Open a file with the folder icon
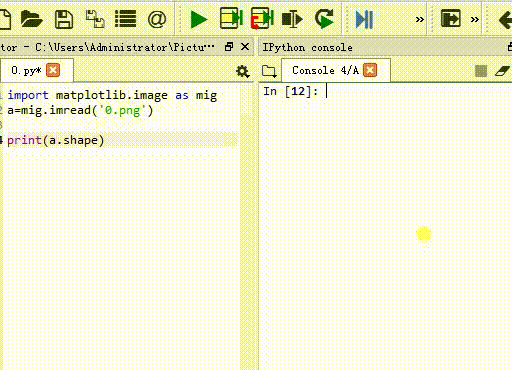This screenshot has width=512, height=370. (31, 19)
